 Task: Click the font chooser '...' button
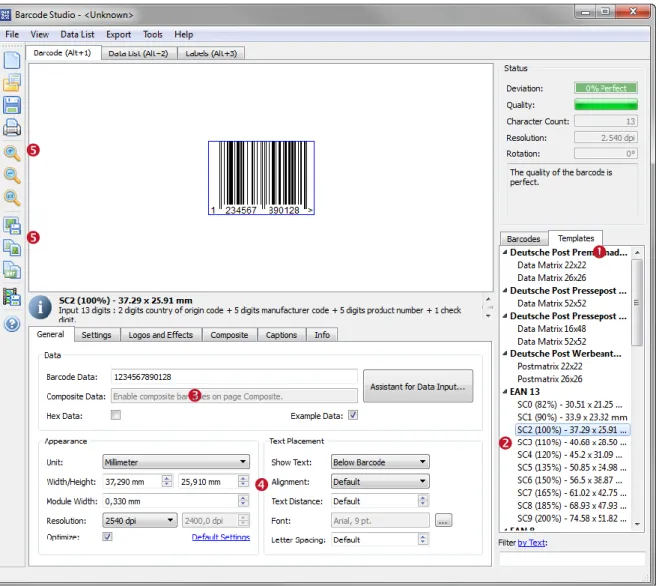pos(443,520)
